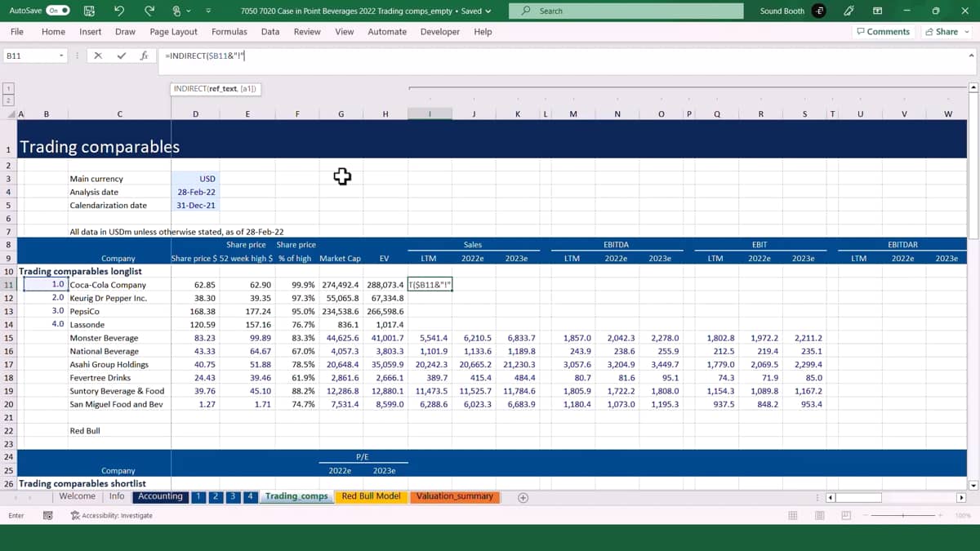
Task: Open the Home tab
Action: 53,32
